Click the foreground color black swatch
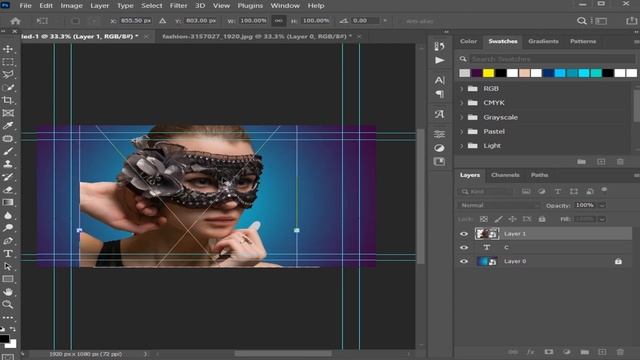Viewport: 640px width, 360px height. [x=4, y=338]
